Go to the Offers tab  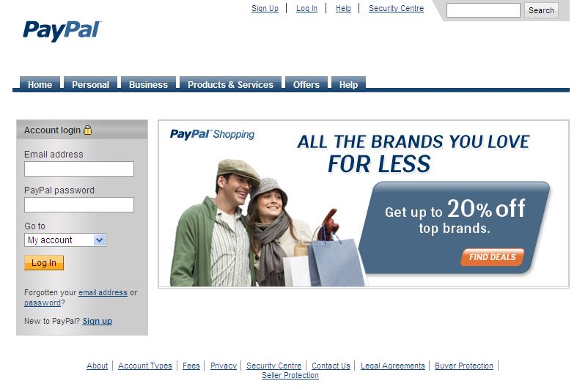[306, 84]
